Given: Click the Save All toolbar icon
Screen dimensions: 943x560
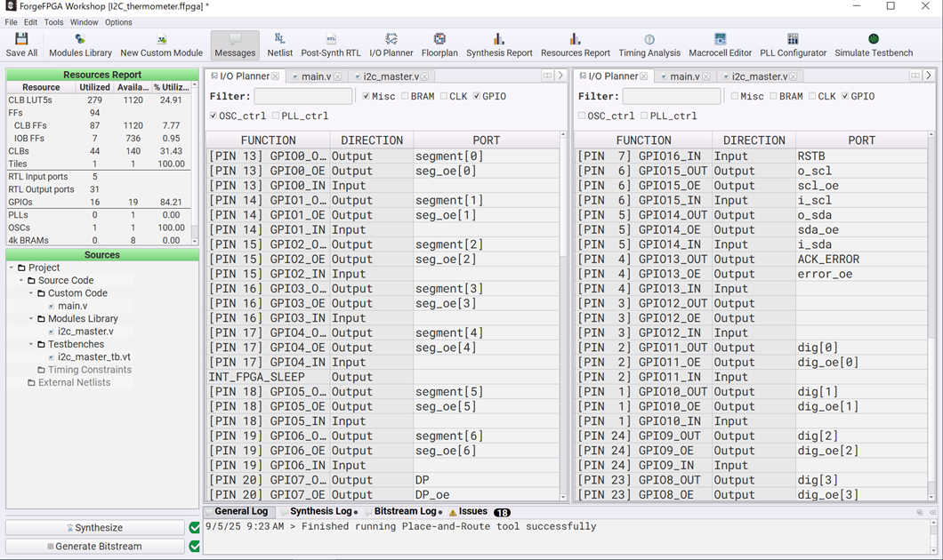Looking at the screenshot, I should coord(21,45).
